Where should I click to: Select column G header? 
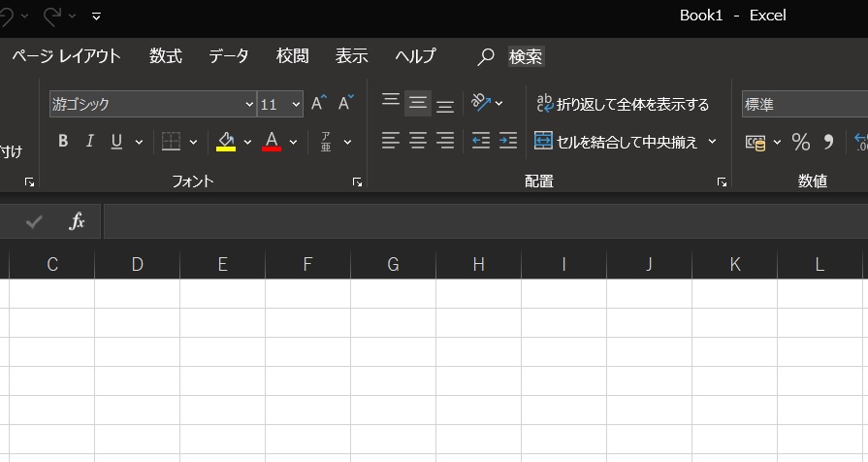tap(393, 264)
